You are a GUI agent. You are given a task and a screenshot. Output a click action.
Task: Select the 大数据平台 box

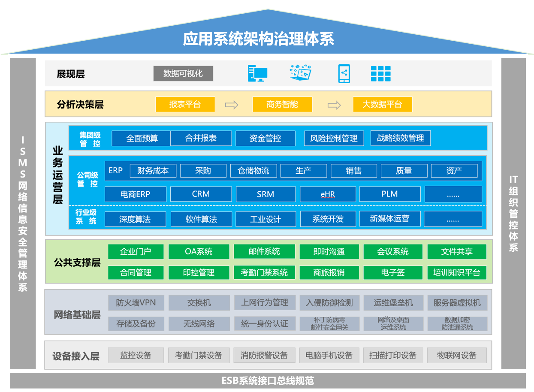(383, 104)
